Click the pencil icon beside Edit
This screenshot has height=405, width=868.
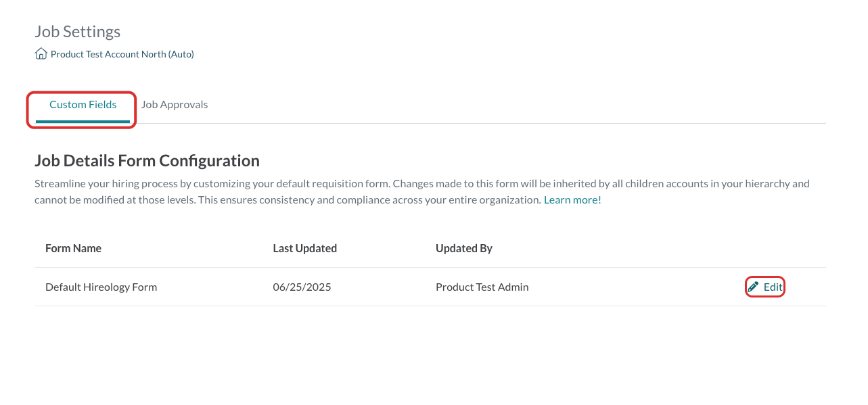click(753, 287)
